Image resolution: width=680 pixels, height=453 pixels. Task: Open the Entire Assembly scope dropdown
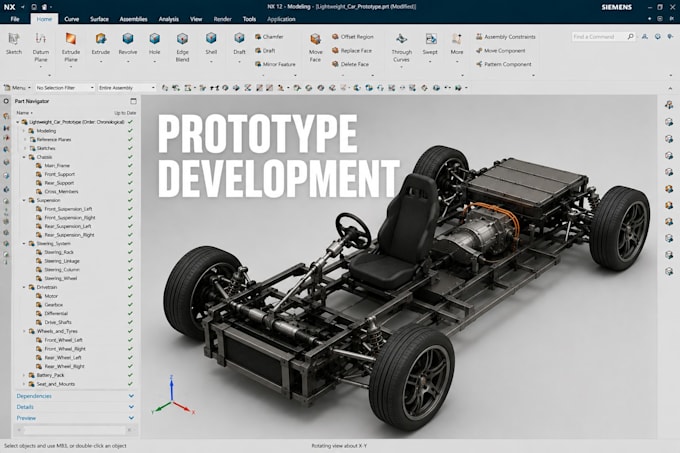point(127,88)
